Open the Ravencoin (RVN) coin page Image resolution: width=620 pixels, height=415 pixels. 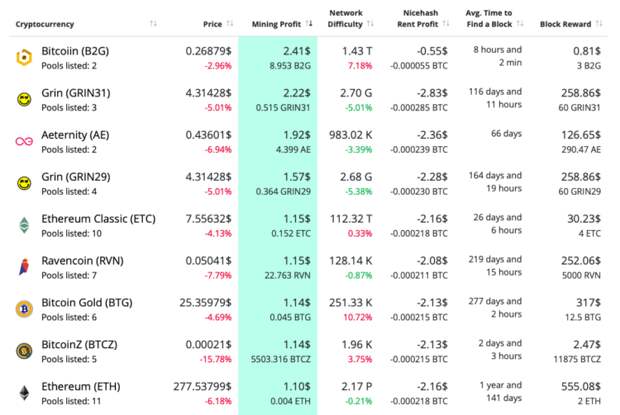(x=82, y=260)
